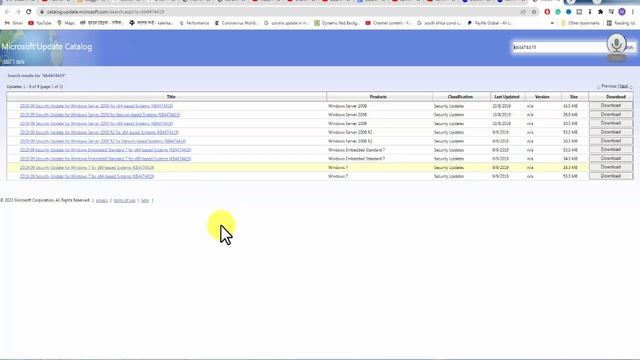Image resolution: width=640 pixels, height=360 pixels.
Task: Open the media control playlist icon
Action: pos(611,12)
